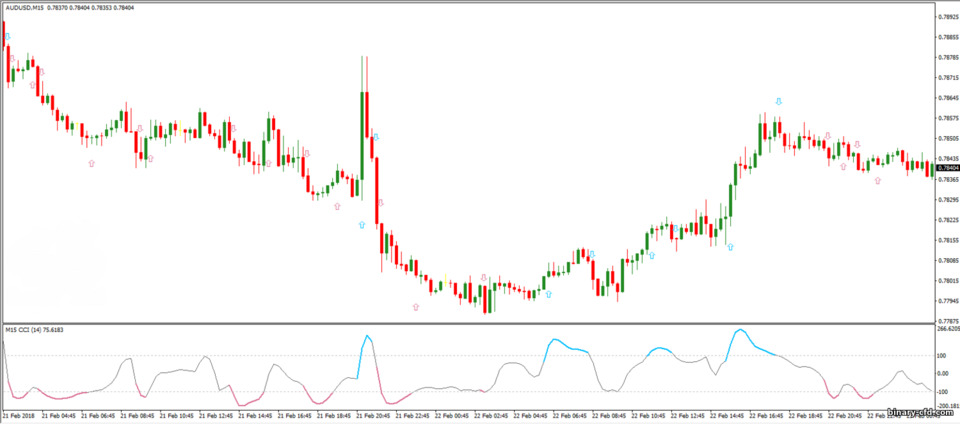Click the blue down arrow at chart's top-left
Screen dimensions: 960x424
(x=8, y=37)
